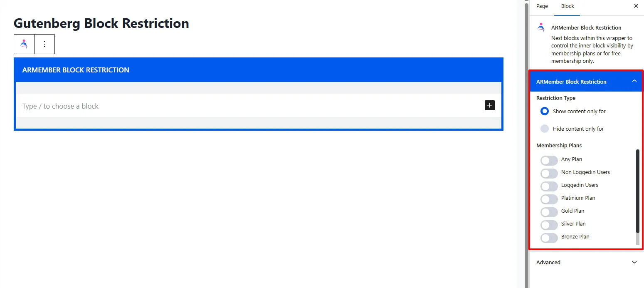This screenshot has height=288, width=644.
Task: Enable the Any Plan toggle
Action: click(x=549, y=160)
